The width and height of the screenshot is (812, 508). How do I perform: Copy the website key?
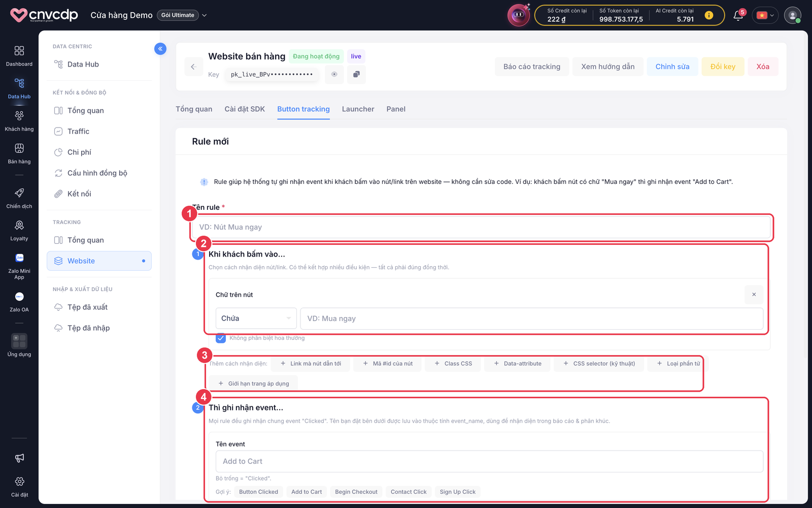(356, 74)
